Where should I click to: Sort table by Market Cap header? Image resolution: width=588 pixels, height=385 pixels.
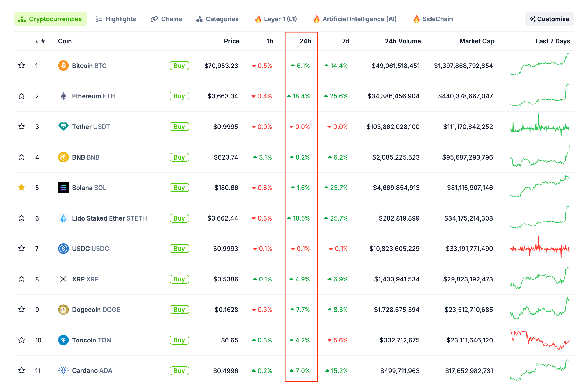[x=476, y=41]
